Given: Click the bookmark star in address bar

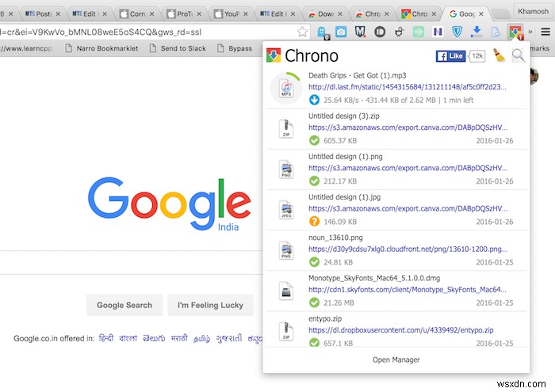Looking at the screenshot, I should 302,32.
